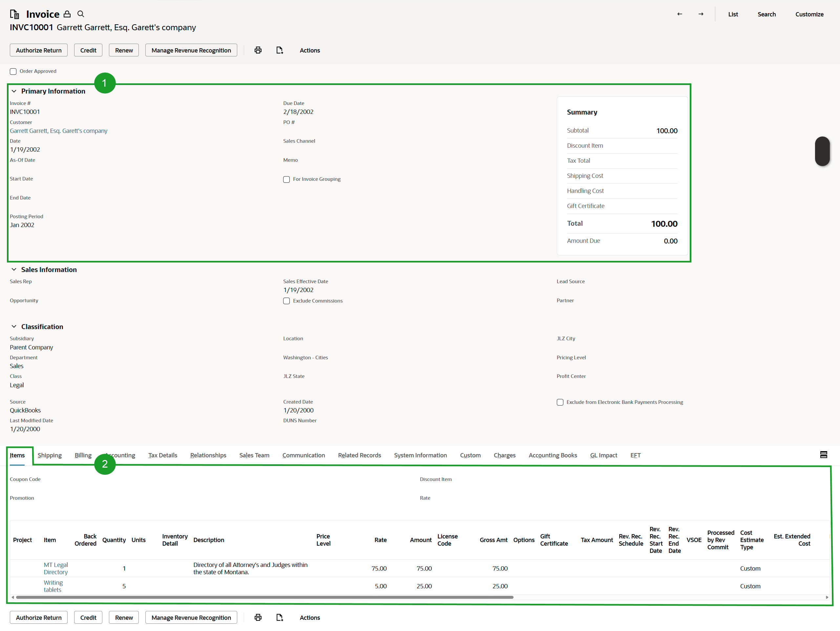Click the bottom Renew button

click(124, 617)
